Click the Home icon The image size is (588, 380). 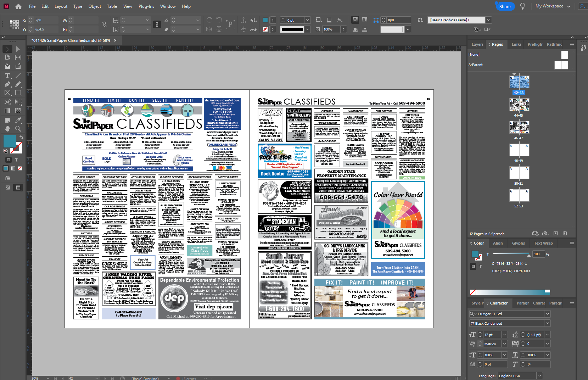[x=18, y=6]
